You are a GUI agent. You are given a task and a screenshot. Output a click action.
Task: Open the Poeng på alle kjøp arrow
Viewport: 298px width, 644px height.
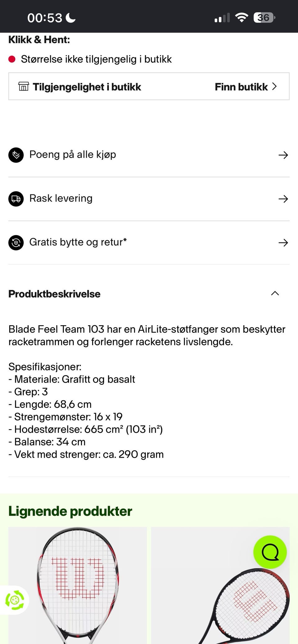(283, 155)
